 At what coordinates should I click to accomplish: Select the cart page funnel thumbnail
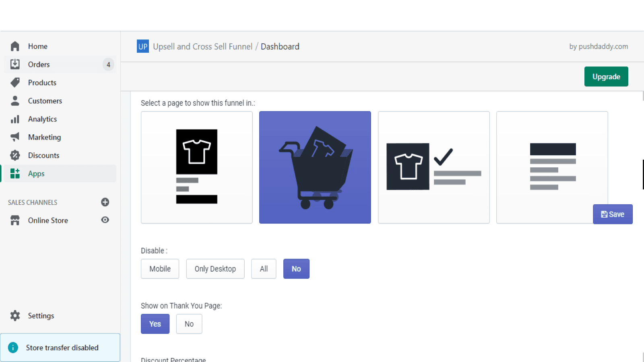pos(315,167)
